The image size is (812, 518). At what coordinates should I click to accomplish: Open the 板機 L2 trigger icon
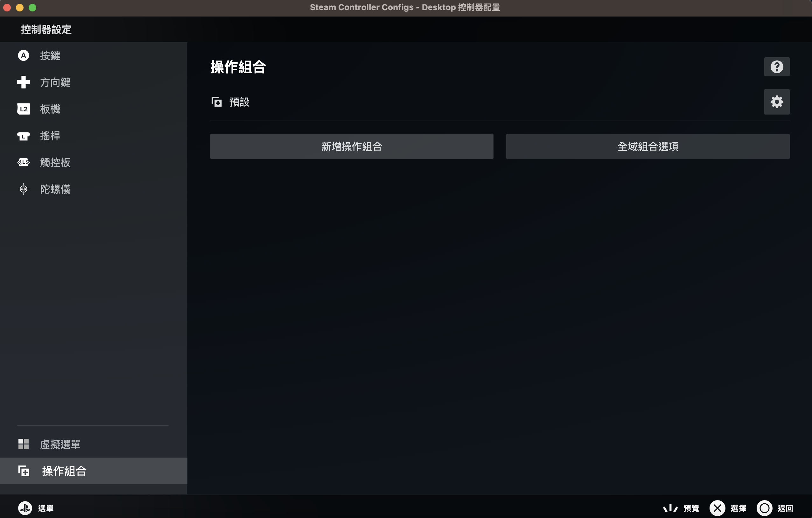tap(23, 109)
